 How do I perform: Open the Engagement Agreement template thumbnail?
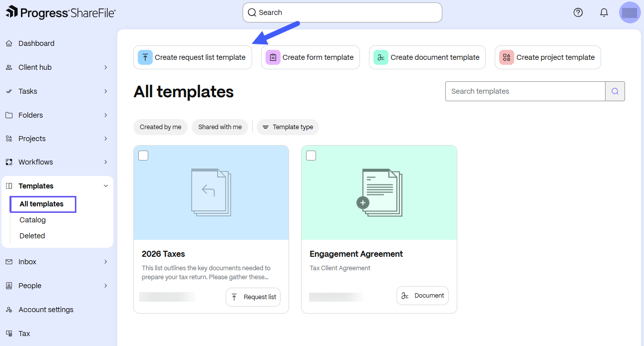coord(379,192)
